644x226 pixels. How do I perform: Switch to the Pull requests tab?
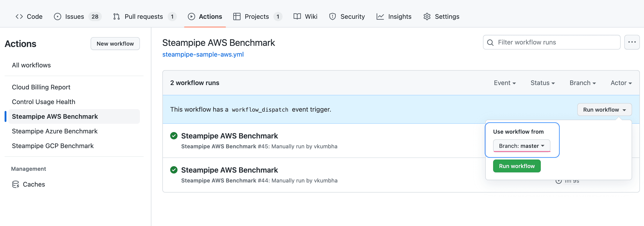(x=145, y=17)
